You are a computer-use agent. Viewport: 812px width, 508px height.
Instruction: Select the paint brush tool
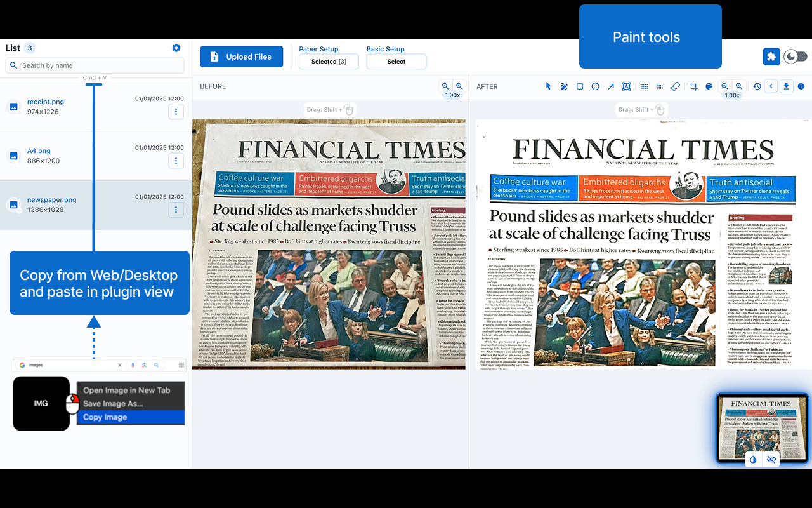tap(564, 86)
